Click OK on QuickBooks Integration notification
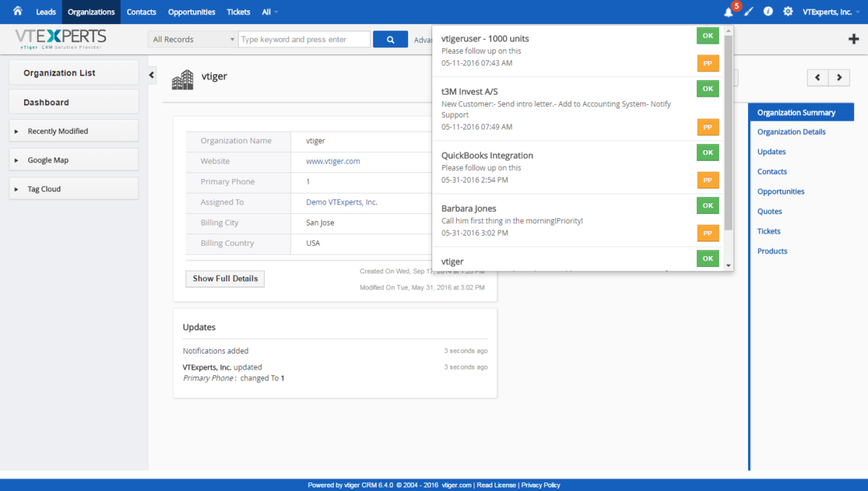This screenshot has width=868, height=491. (x=707, y=152)
